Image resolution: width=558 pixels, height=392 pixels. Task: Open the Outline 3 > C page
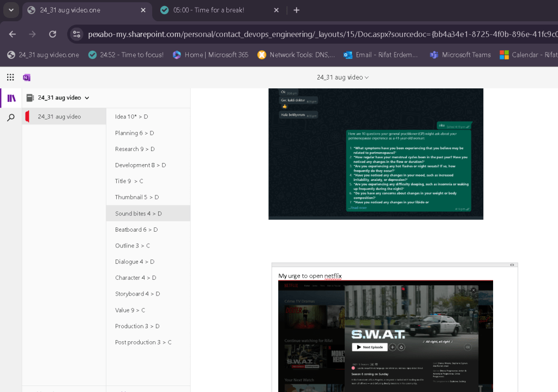(148, 245)
